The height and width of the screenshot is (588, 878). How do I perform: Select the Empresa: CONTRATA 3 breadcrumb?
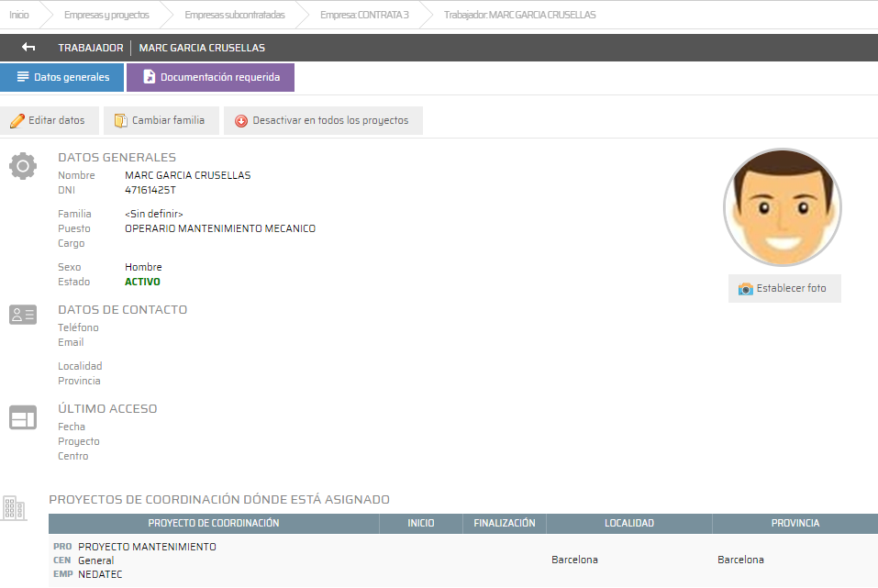click(364, 15)
